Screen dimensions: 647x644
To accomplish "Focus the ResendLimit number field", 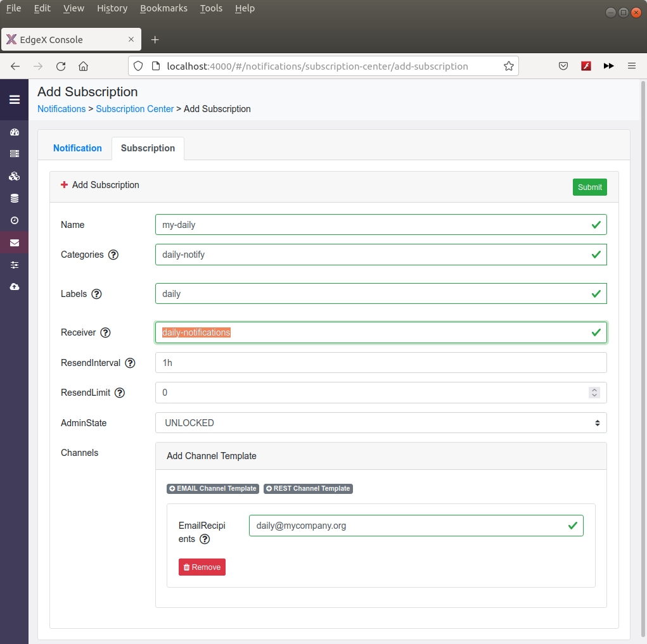I will (x=381, y=393).
